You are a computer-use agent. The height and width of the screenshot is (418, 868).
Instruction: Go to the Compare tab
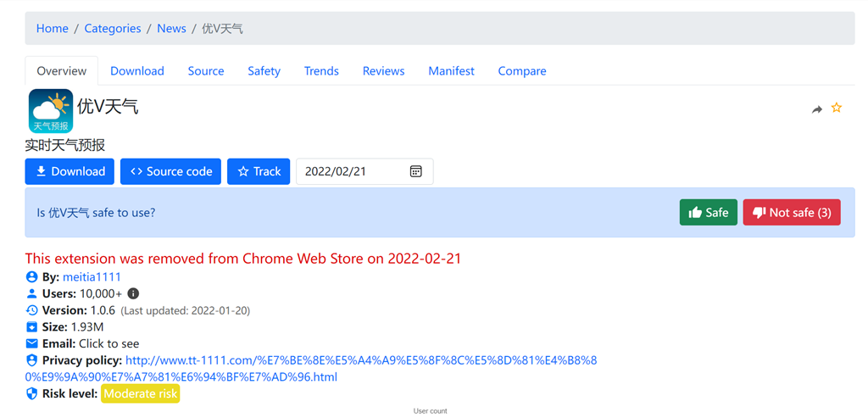click(x=521, y=71)
